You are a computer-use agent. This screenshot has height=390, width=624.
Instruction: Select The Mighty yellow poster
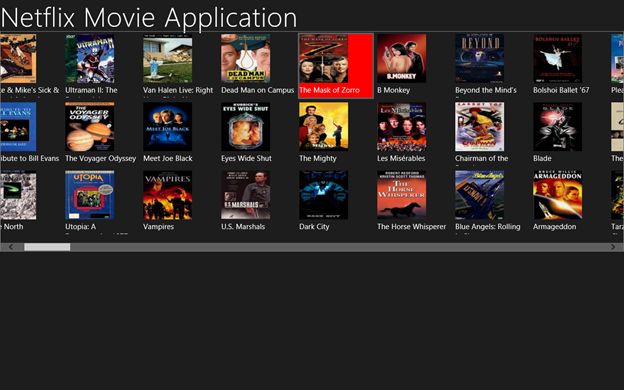tap(324, 127)
